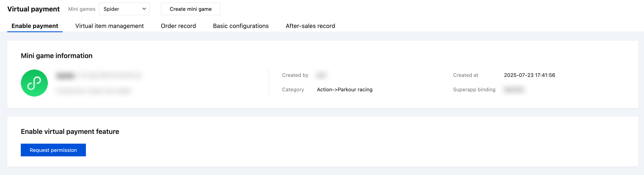Viewport: 644px width, 175px height.
Task: Click the blue Request permission button
Action: pos(53,150)
